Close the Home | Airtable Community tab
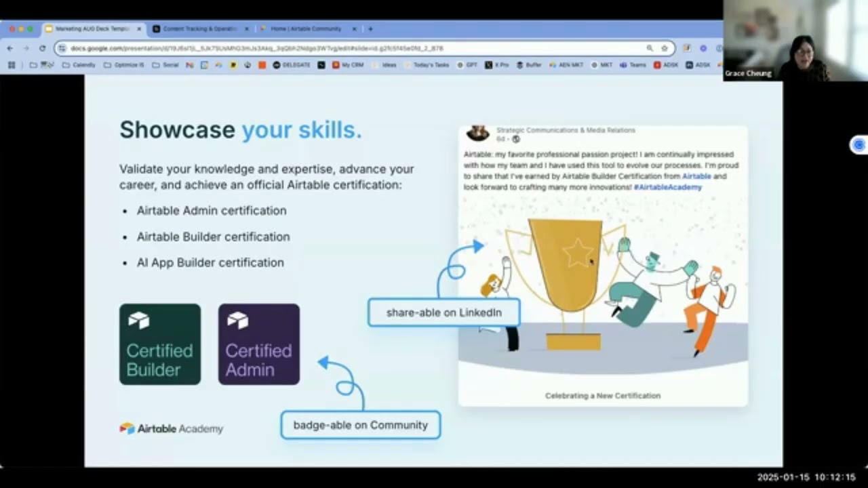The image size is (868, 488). (354, 28)
